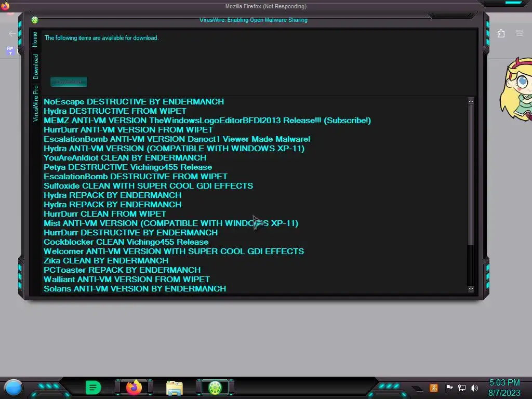Open the green notes app on taskbar
532x399 pixels.
[94, 388]
